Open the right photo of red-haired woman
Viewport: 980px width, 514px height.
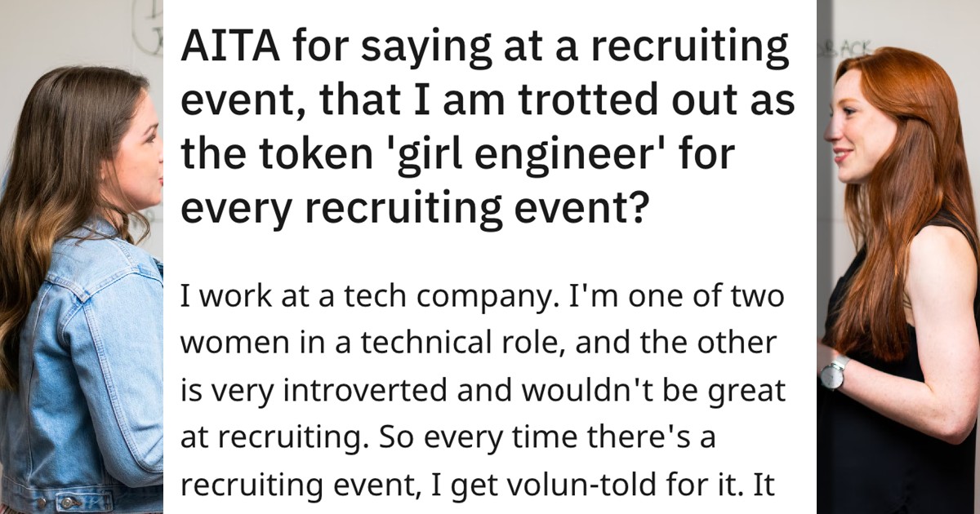click(x=898, y=257)
